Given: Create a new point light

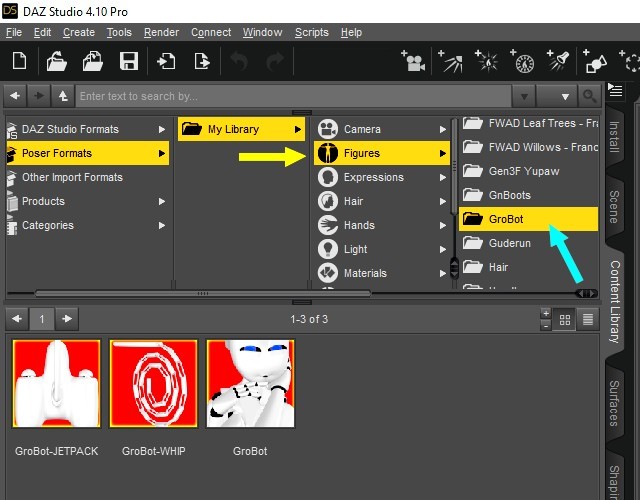Looking at the screenshot, I should (486, 61).
